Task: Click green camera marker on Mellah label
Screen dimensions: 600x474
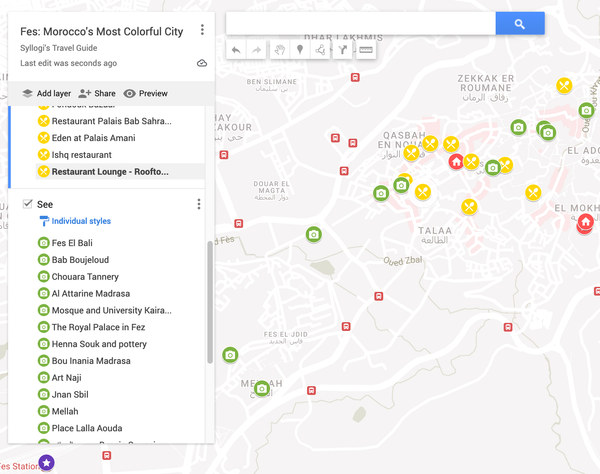Action: click(x=262, y=389)
